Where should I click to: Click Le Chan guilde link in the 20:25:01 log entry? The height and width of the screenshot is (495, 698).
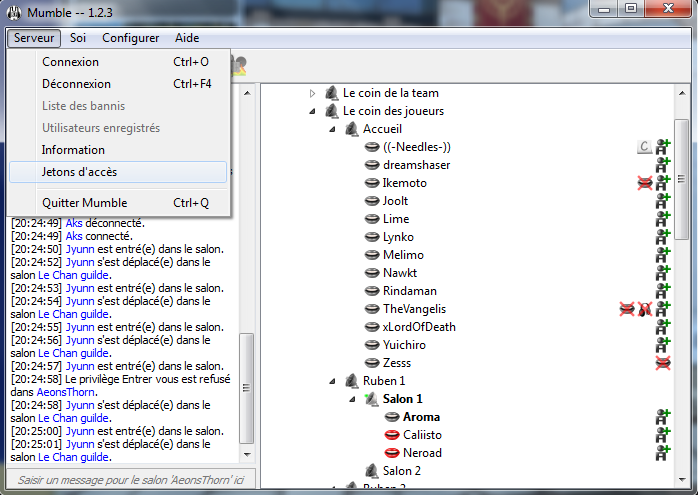point(73,457)
